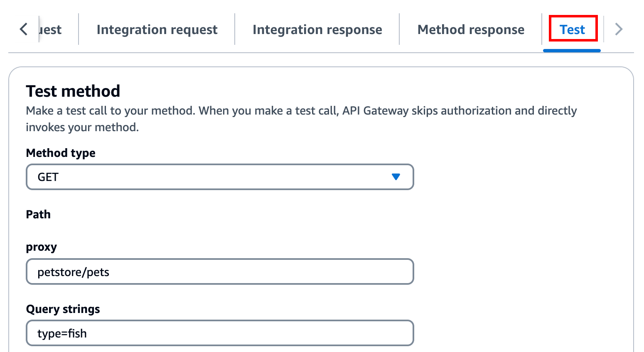Click inside the type=fish text
The image size is (644, 352).
(62, 333)
